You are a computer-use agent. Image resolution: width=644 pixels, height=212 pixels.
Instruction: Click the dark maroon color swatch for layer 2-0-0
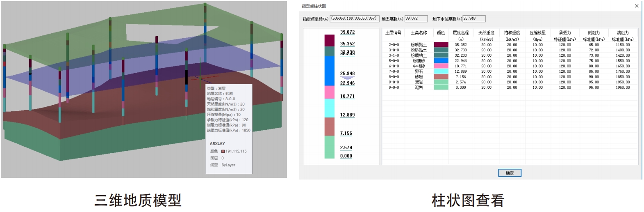click(x=441, y=44)
